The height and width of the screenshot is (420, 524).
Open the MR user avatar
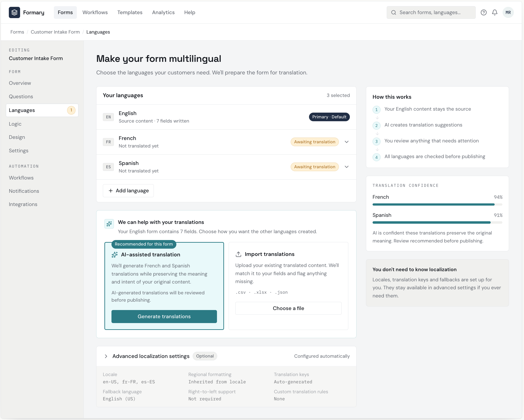click(x=508, y=12)
